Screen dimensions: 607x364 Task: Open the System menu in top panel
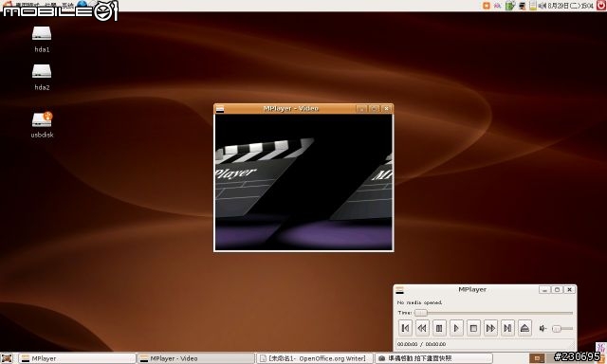pos(67,5)
